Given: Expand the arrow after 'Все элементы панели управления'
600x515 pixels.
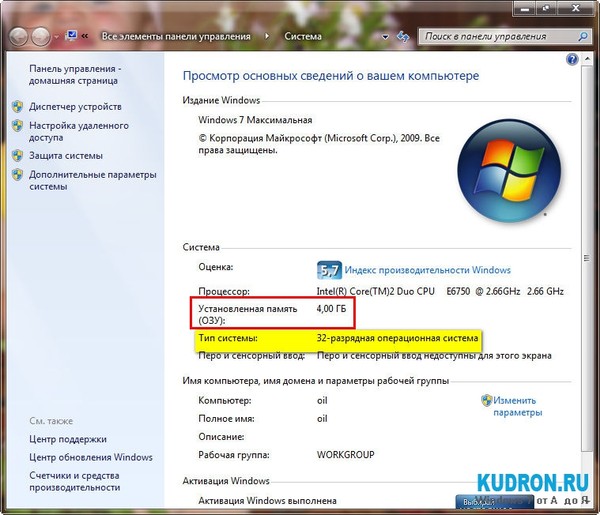Looking at the screenshot, I should click(x=267, y=36).
